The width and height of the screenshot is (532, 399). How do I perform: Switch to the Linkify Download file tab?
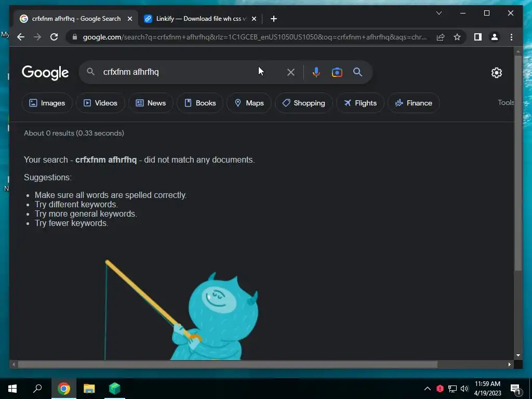coord(200,19)
